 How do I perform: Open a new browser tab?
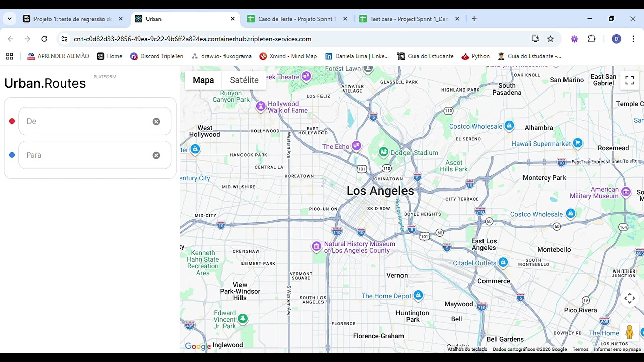point(474,19)
